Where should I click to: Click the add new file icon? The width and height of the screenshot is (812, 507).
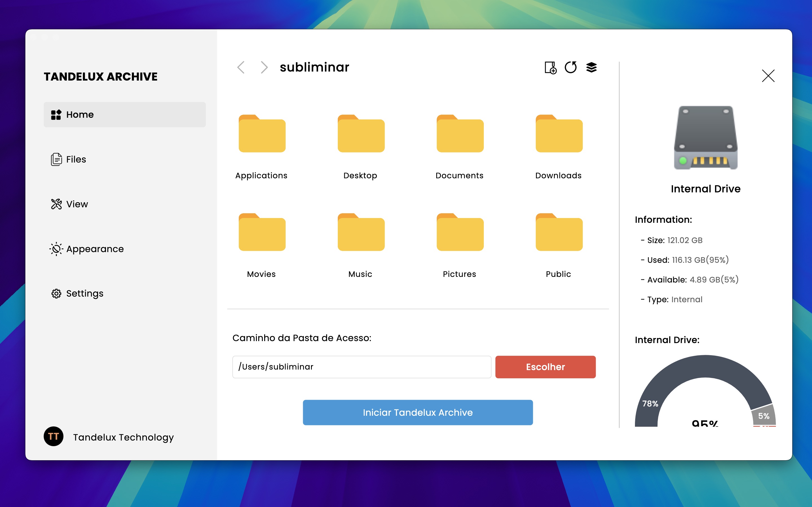click(x=550, y=67)
